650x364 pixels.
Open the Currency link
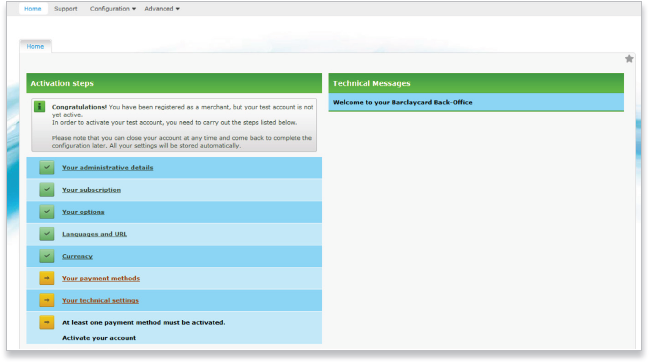point(78,256)
